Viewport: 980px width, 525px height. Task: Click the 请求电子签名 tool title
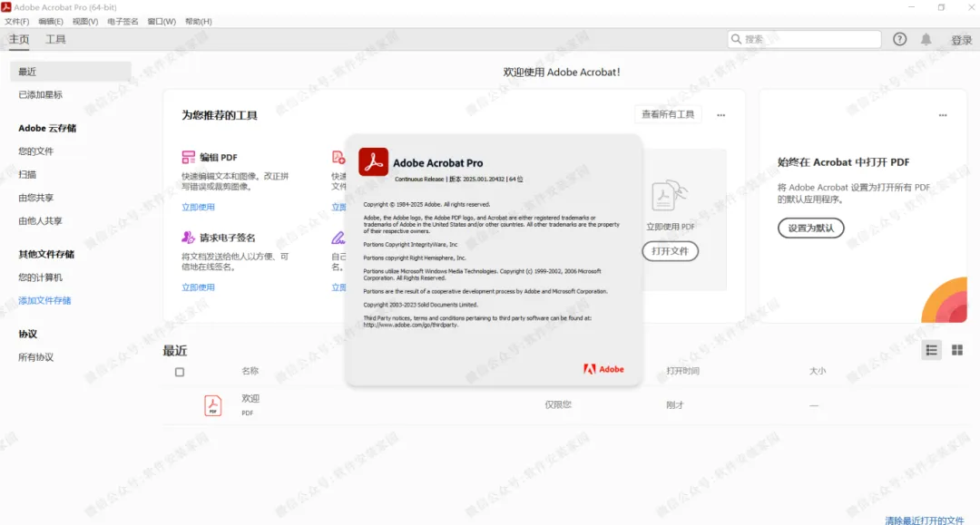[228, 238]
